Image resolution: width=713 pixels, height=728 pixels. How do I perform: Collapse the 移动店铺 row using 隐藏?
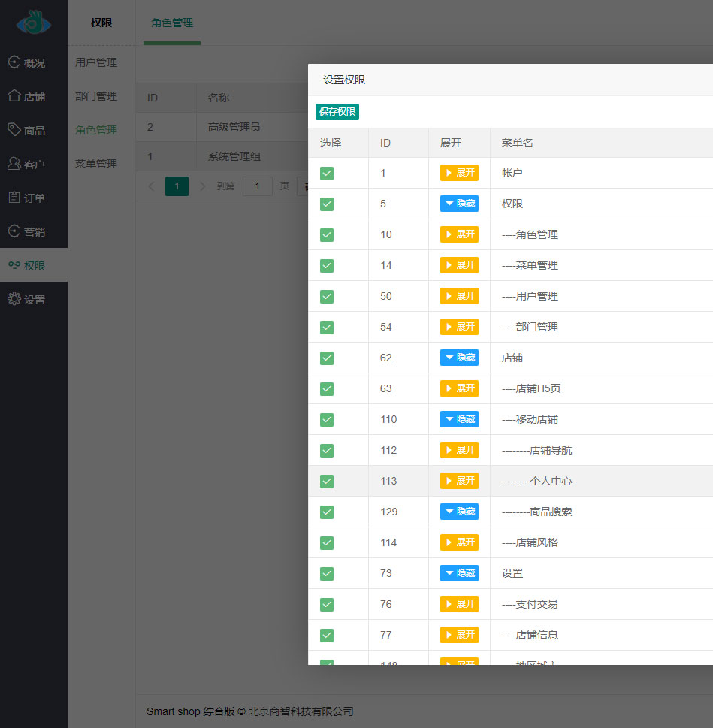(x=459, y=419)
